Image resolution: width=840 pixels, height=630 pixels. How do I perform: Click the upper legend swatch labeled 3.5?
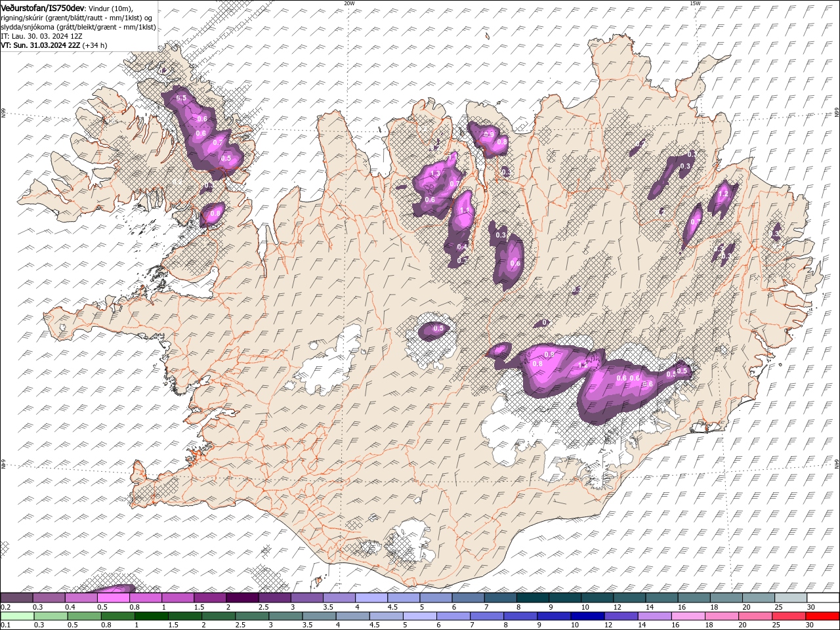click(339, 598)
